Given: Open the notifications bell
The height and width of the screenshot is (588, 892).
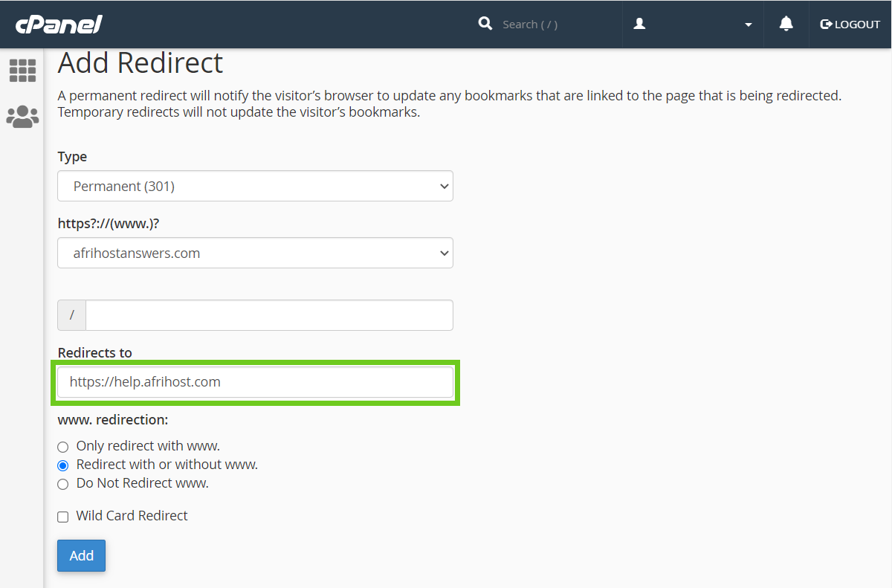Looking at the screenshot, I should [x=786, y=24].
